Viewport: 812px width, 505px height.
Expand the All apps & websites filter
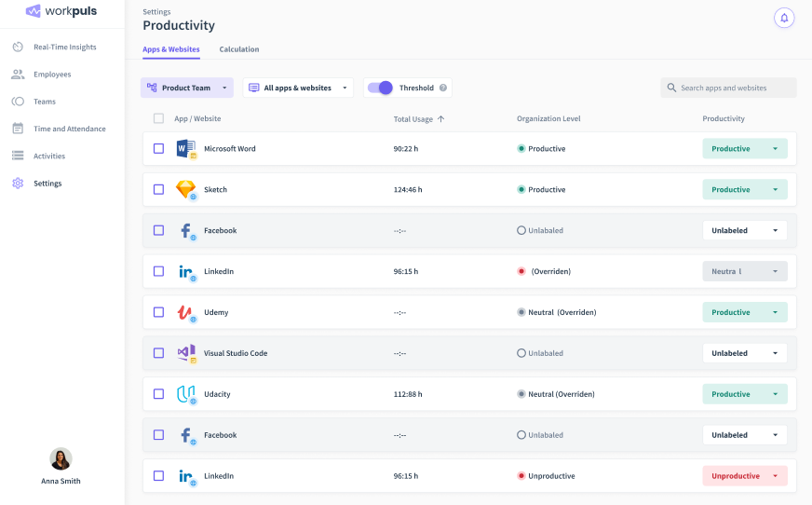pyautogui.click(x=298, y=88)
